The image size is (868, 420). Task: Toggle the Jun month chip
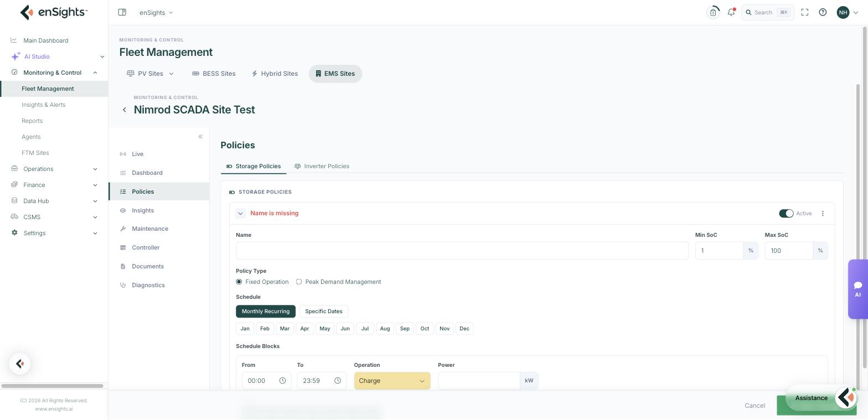coord(345,329)
